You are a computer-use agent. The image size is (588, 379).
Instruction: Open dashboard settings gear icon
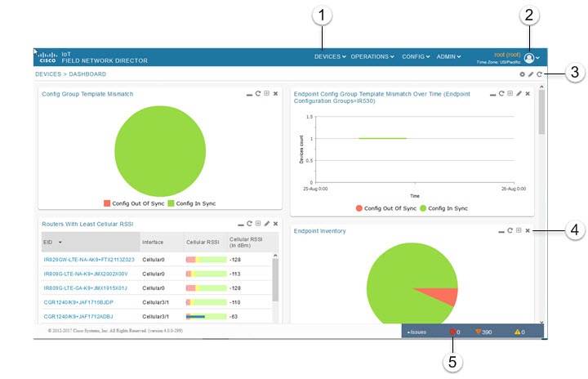[522, 74]
